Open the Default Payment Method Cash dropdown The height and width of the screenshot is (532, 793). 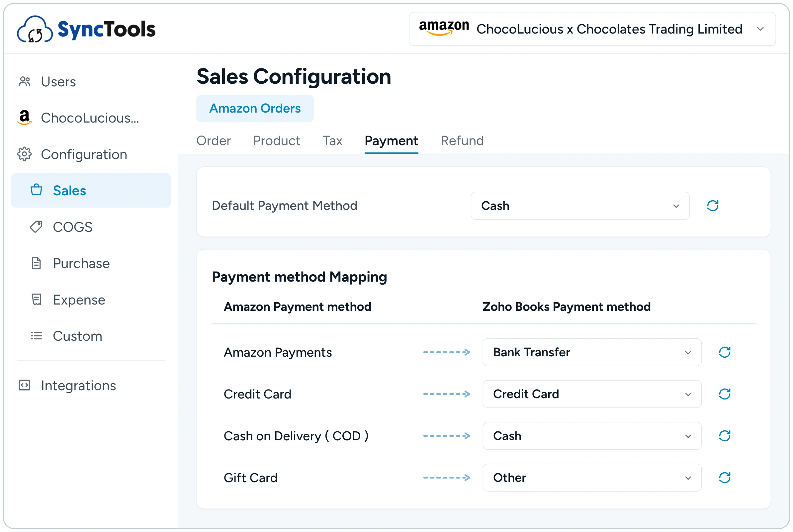coord(580,206)
